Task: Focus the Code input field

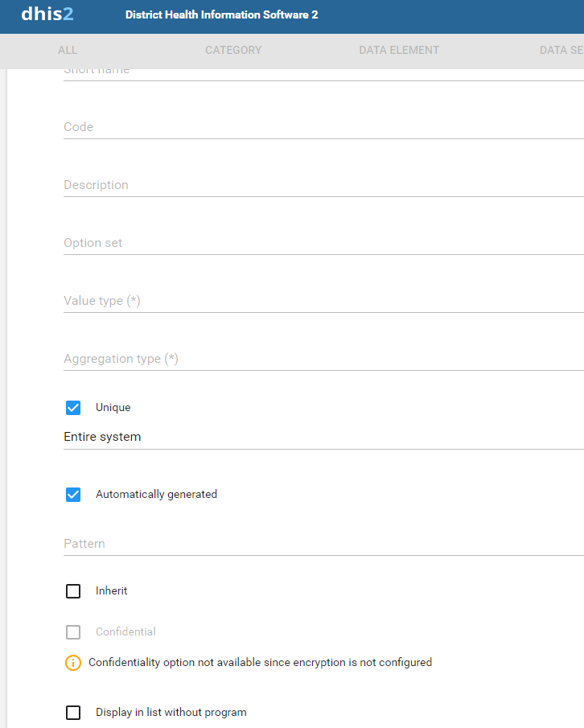Action: click(x=322, y=127)
